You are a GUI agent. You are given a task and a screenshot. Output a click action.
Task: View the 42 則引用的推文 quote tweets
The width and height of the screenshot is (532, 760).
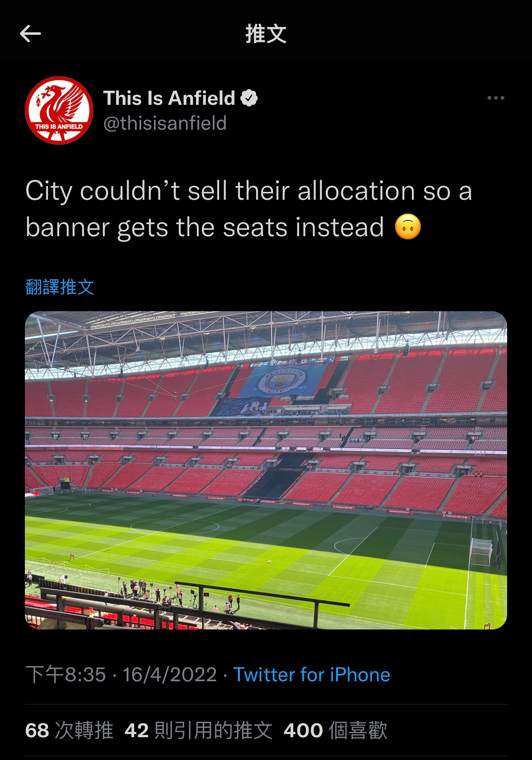pos(198,730)
